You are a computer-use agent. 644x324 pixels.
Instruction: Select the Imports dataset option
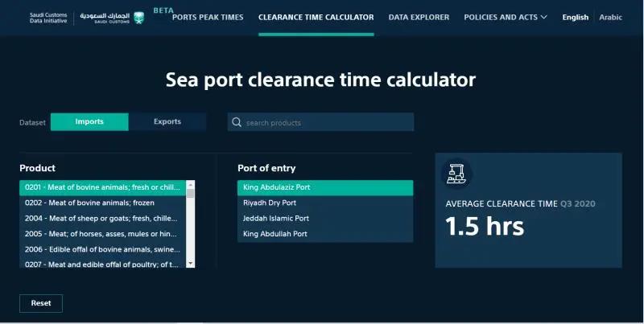[x=89, y=122]
